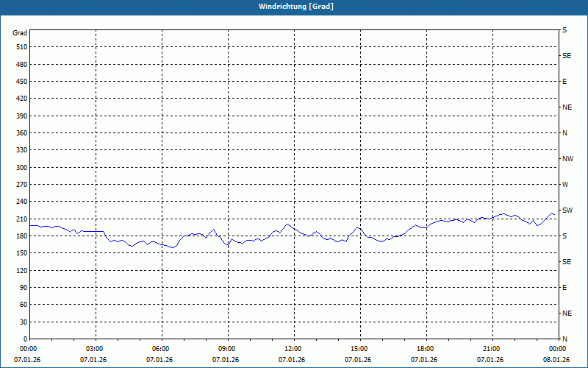Pick the 390 degree axis label

coord(22,116)
